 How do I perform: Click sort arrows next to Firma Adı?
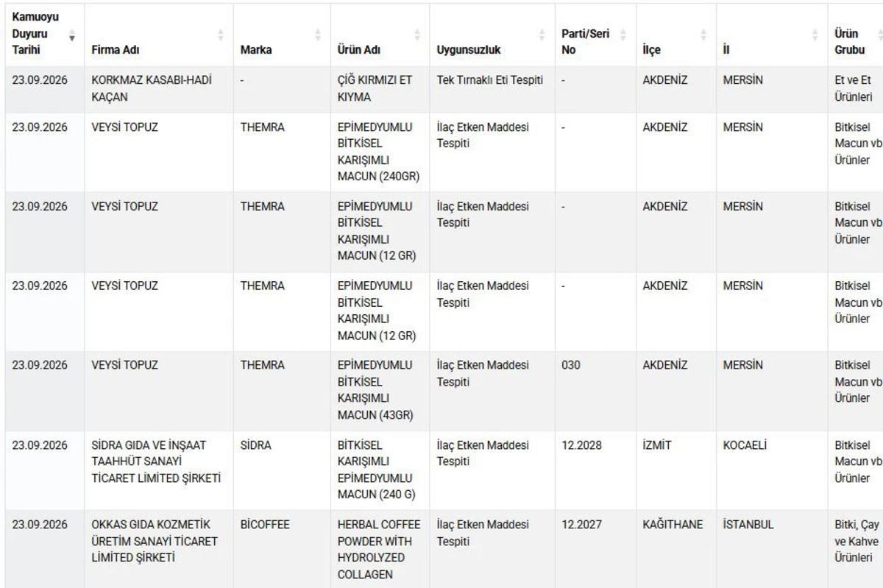[x=221, y=34]
